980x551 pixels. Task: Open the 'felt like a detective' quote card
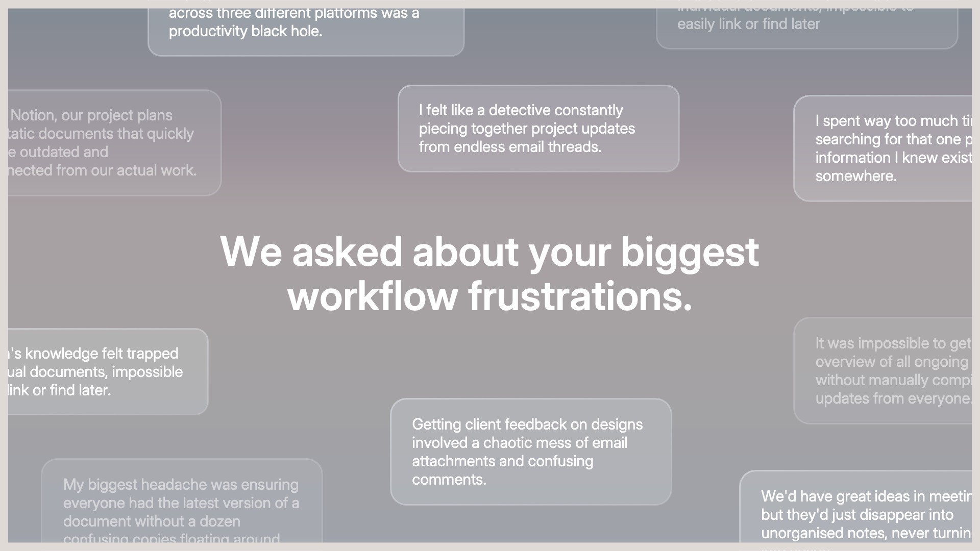click(538, 128)
